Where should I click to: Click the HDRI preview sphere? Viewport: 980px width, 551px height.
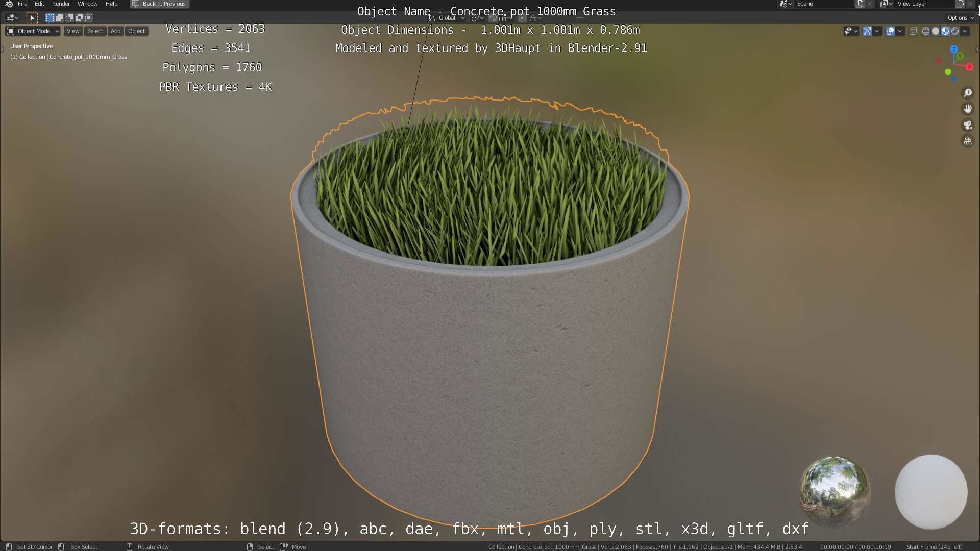coord(835,492)
